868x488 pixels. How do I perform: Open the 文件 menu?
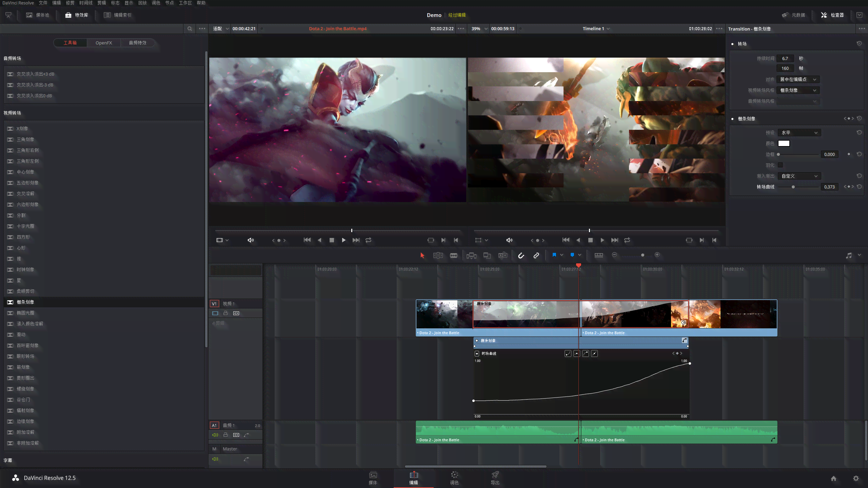[43, 3]
